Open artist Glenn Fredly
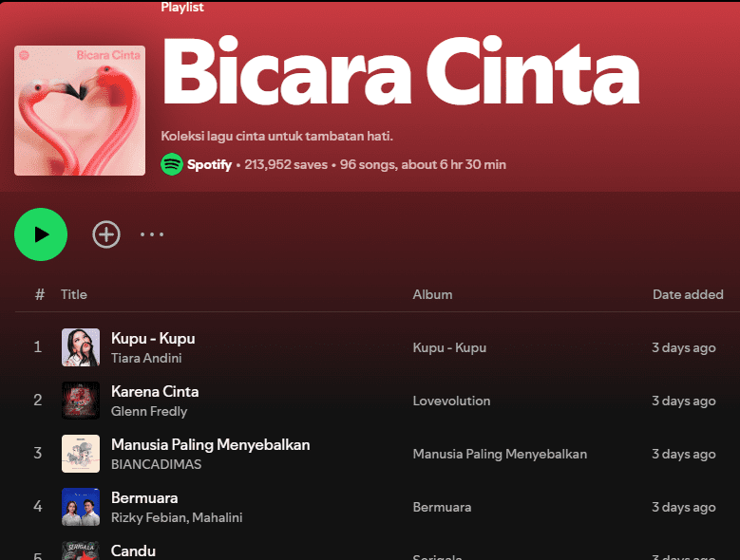 click(x=149, y=412)
